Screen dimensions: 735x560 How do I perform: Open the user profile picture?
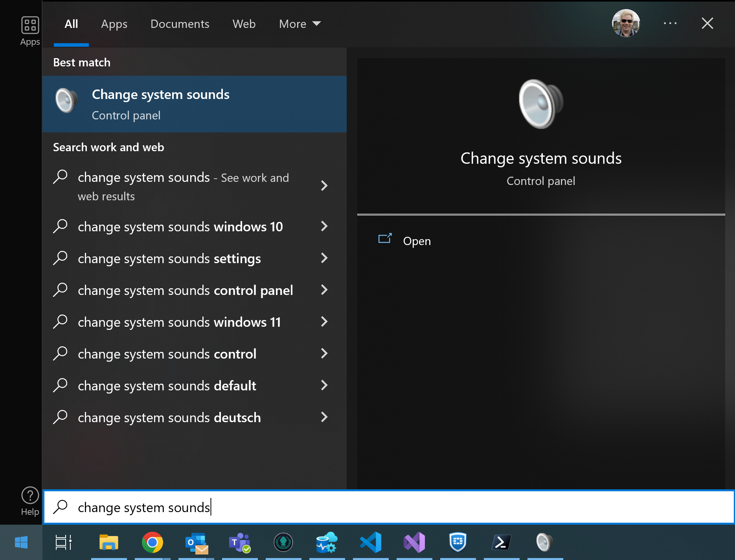click(x=626, y=24)
